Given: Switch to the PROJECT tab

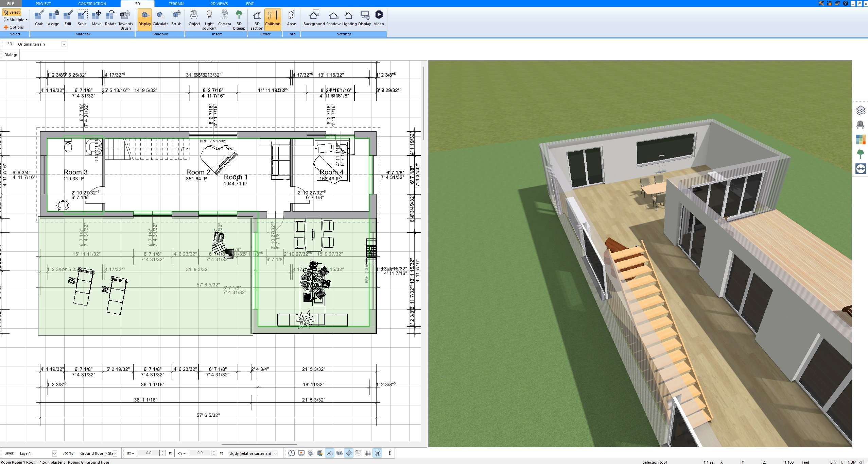Looking at the screenshot, I should point(43,3).
